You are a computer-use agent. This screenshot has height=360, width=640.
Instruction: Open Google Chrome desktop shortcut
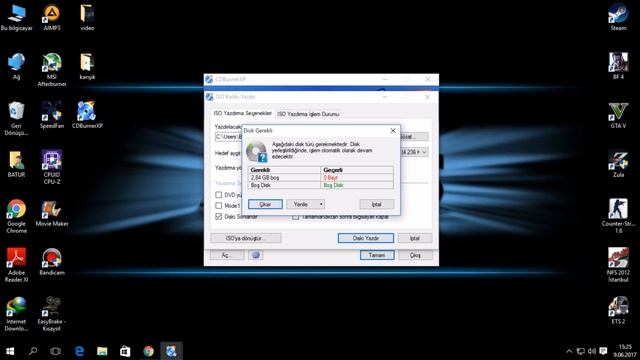coord(16,216)
